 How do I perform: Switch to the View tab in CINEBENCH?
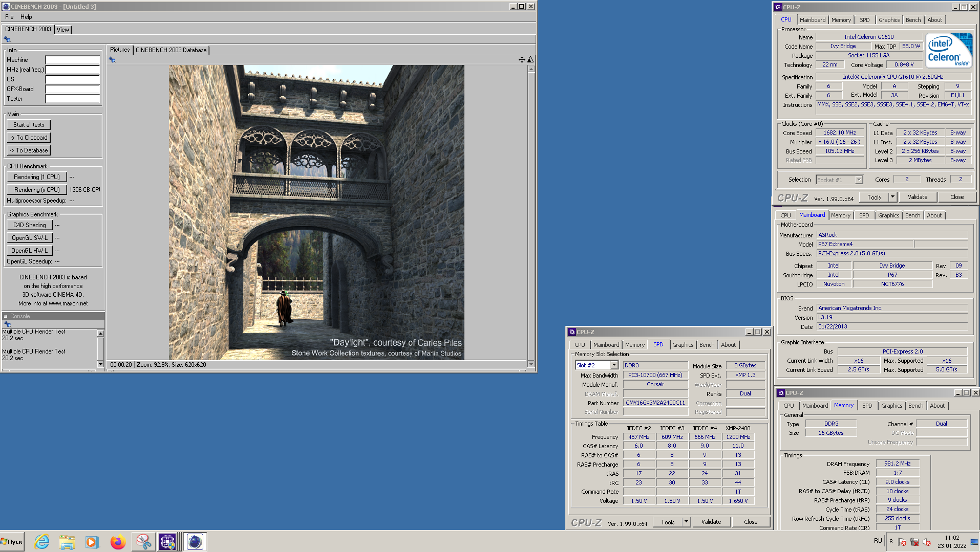pos(62,30)
